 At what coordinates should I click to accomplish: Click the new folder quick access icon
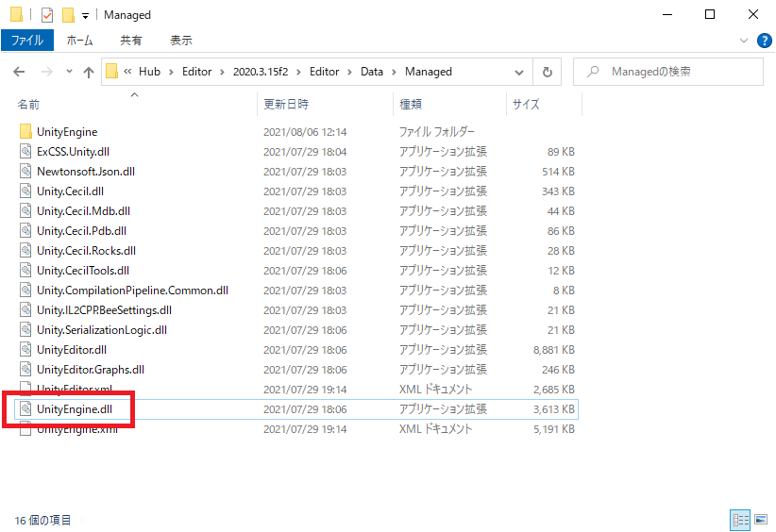pos(68,15)
